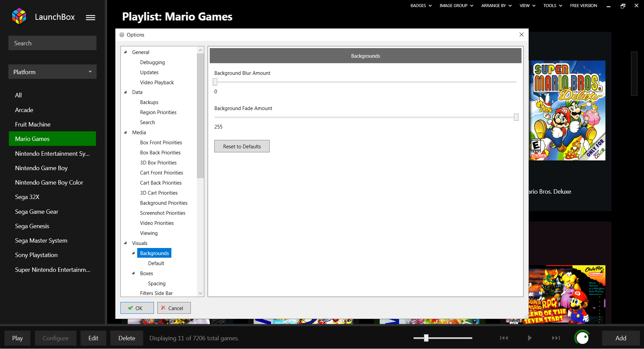The image size is (644, 349).
Task: Select the Super Mario Bros. Deluxe box art
Action: (568, 110)
